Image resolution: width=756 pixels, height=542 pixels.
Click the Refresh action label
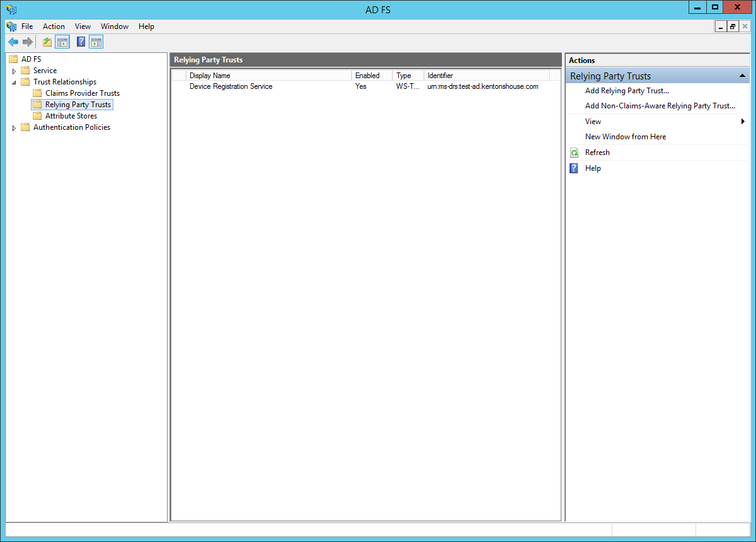coord(597,153)
